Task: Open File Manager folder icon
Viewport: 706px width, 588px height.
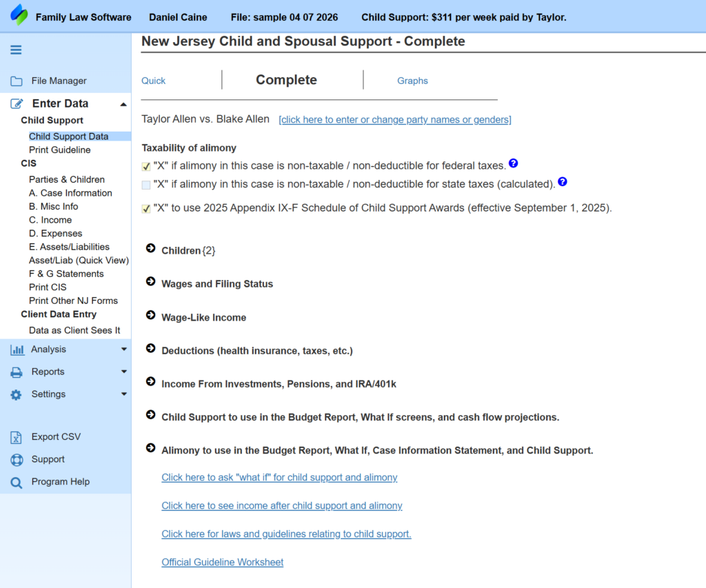Action: (x=17, y=81)
